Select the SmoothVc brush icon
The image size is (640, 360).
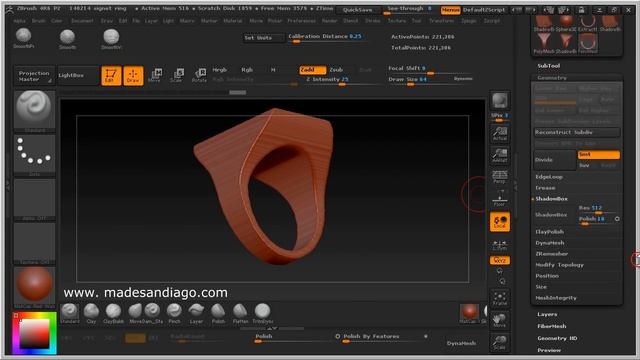(x=111, y=38)
